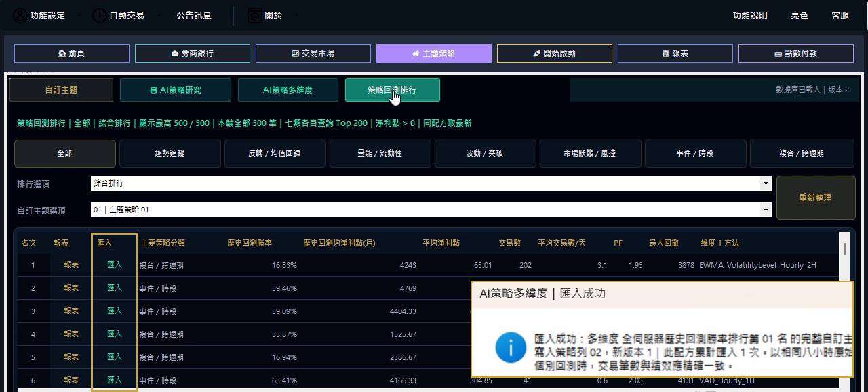This screenshot has width=868, height=392.
Task: Open the 排行選項 dropdown showing 綜合排行
Action: [x=431, y=183]
